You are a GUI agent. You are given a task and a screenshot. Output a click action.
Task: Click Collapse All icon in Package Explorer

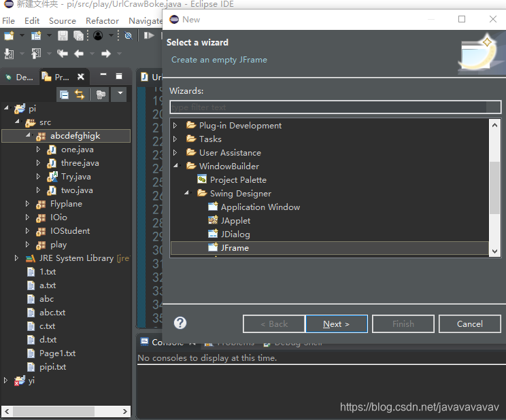pyautogui.click(x=64, y=94)
